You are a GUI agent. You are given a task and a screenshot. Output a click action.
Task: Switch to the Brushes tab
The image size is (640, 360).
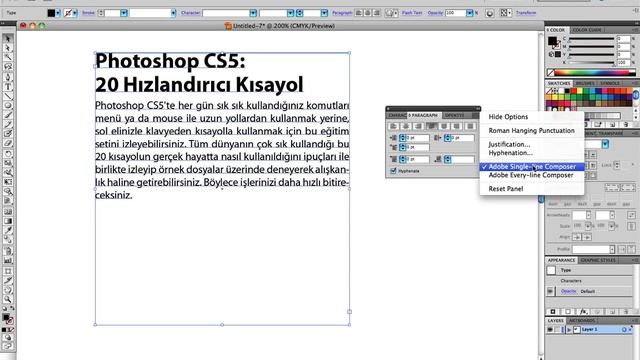point(585,83)
